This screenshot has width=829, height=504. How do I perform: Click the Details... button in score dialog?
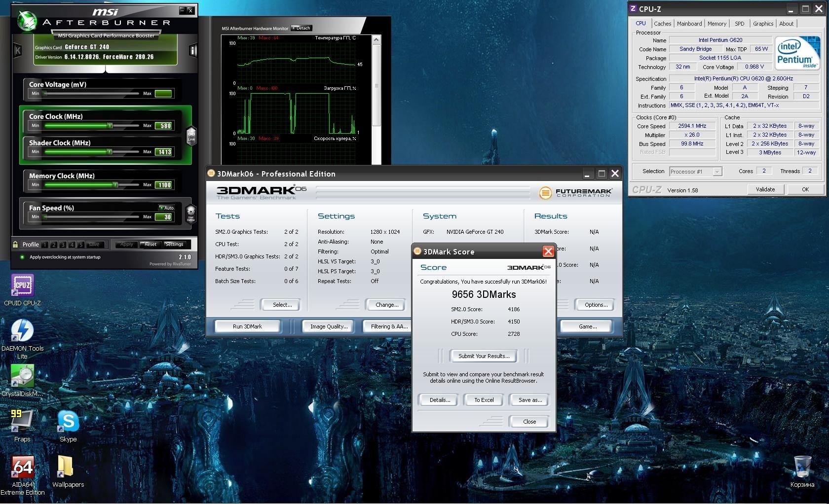440,400
